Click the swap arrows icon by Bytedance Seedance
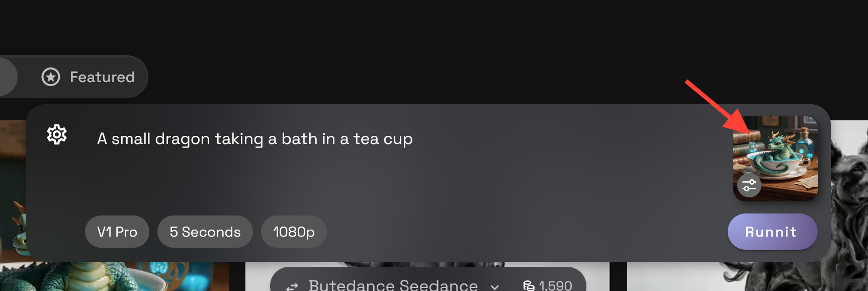868x291 pixels. pyautogui.click(x=292, y=286)
